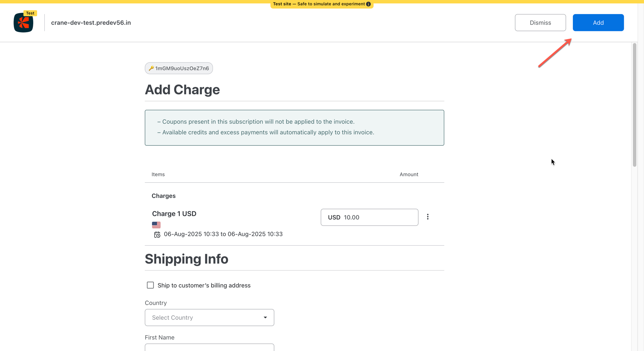Click the yellow Test badge on the logo
644x351 pixels.
click(x=30, y=13)
